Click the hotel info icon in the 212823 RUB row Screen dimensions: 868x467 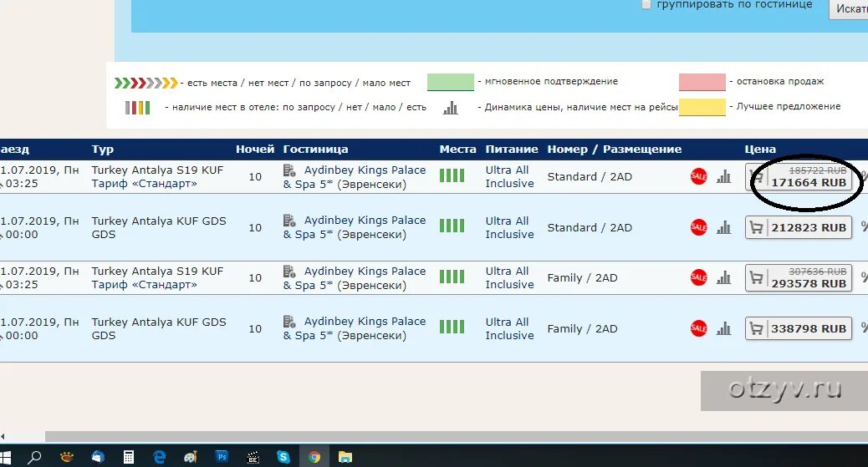point(289,221)
